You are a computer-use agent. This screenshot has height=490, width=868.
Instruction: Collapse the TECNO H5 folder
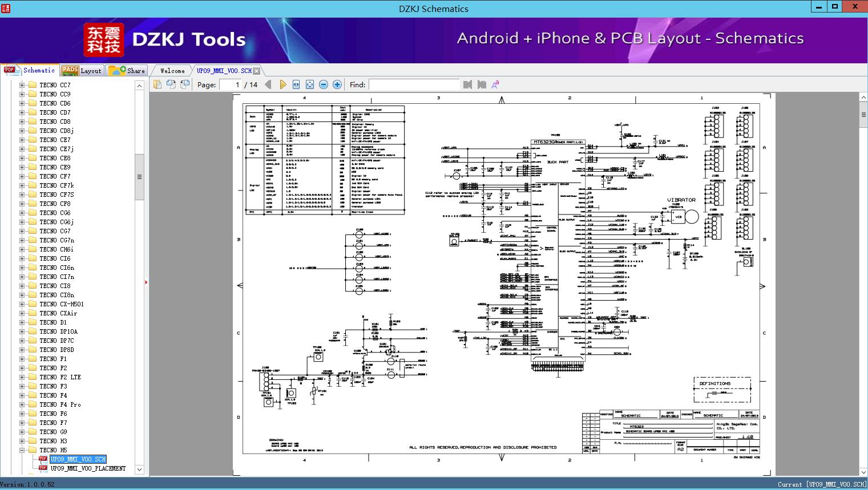click(x=22, y=450)
